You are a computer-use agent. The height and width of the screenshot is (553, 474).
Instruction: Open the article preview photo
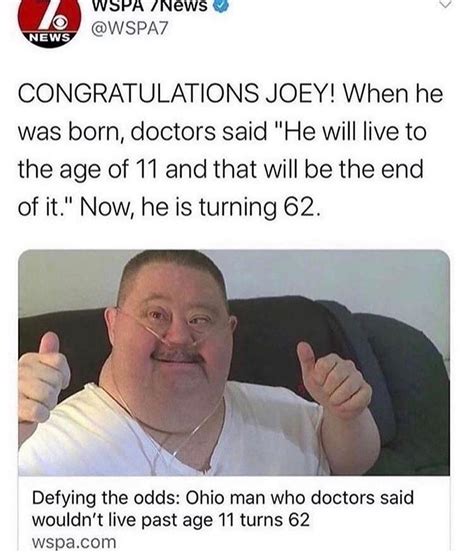tap(234, 362)
